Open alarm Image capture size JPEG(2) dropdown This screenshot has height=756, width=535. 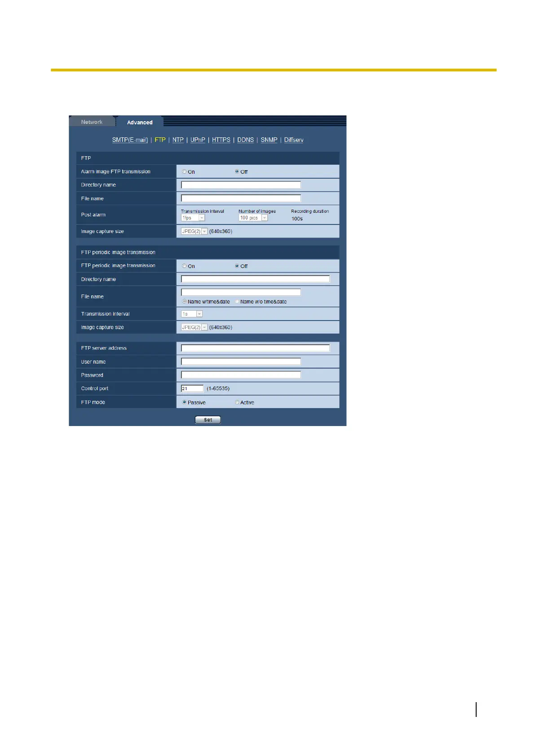coord(194,232)
